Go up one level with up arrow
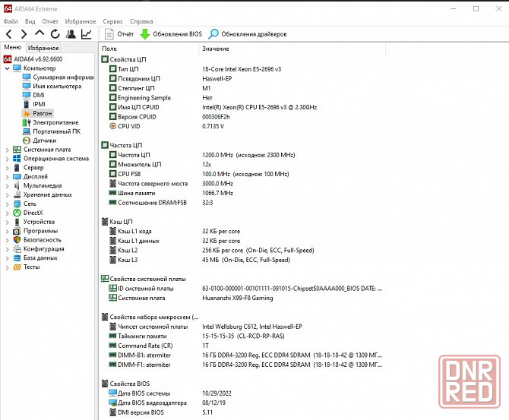This screenshot has width=509, height=420. pyautogui.click(x=40, y=33)
